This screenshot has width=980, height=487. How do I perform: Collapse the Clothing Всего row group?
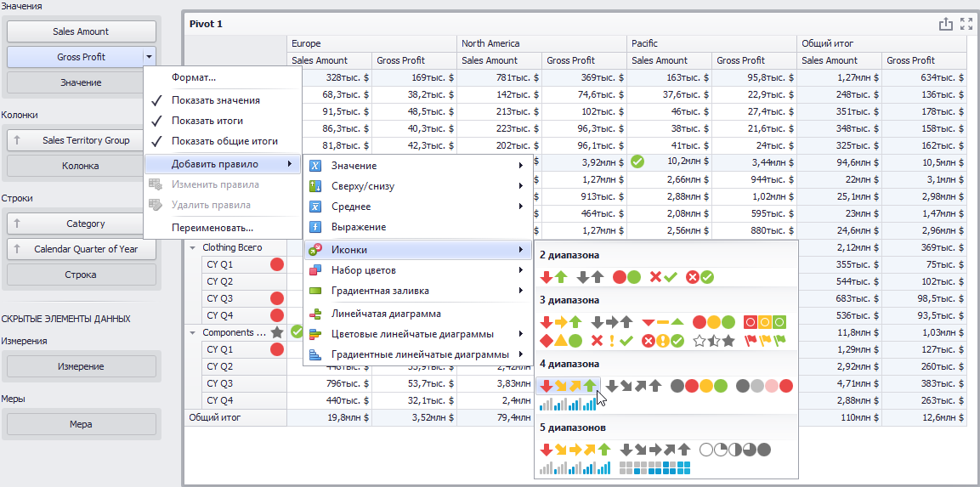tap(192, 247)
